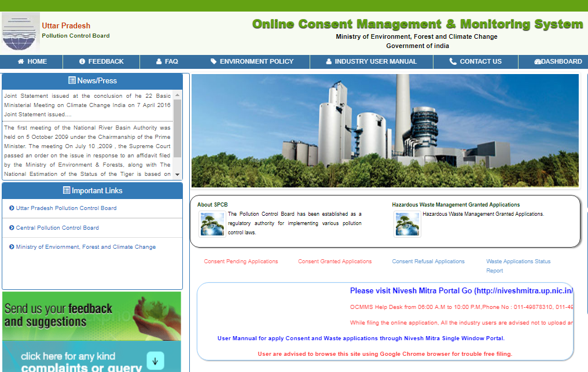Viewport: 588px width, 372px height.
Task: Open the FEEDBACK menu item
Action: click(101, 61)
